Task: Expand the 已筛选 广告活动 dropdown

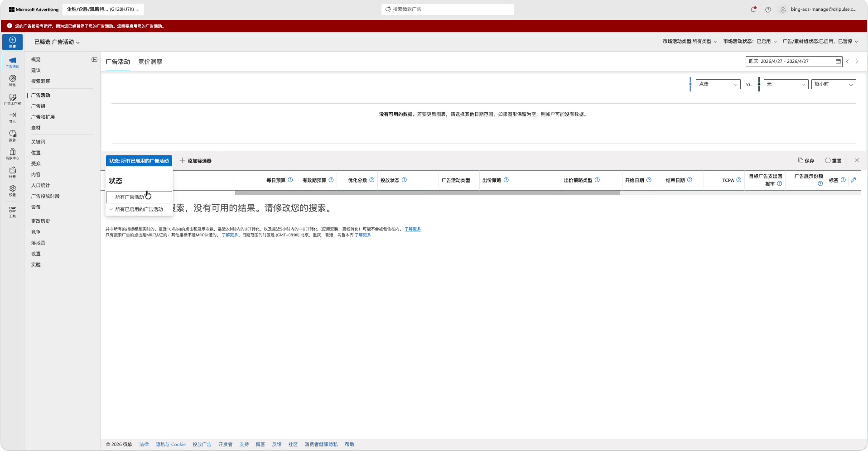Action: (x=57, y=42)
